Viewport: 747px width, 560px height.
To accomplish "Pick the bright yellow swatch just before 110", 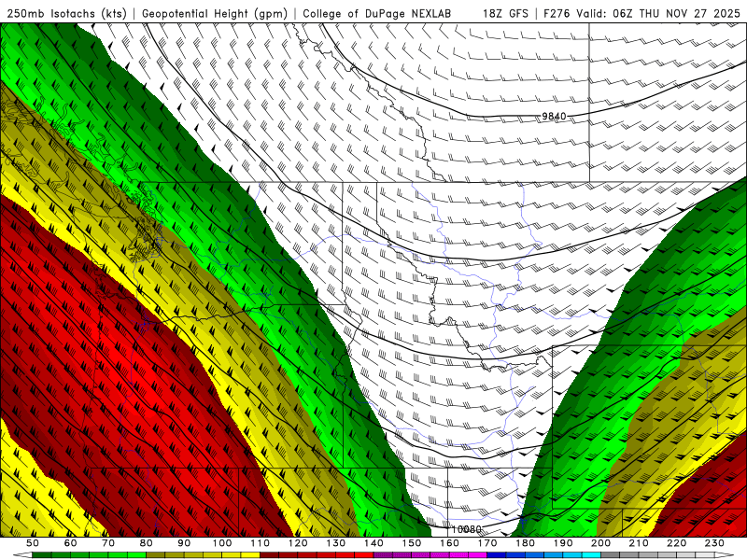I will (x=250, y=555).
